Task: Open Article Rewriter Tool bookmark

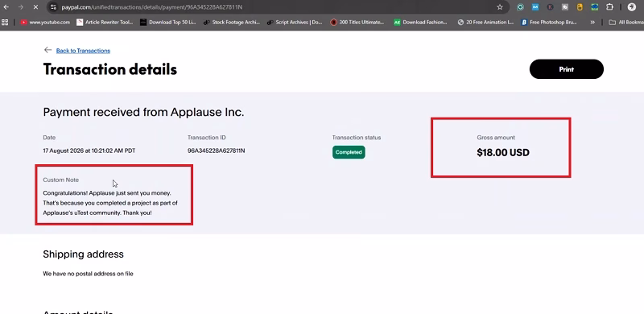Action: [105, 23]
